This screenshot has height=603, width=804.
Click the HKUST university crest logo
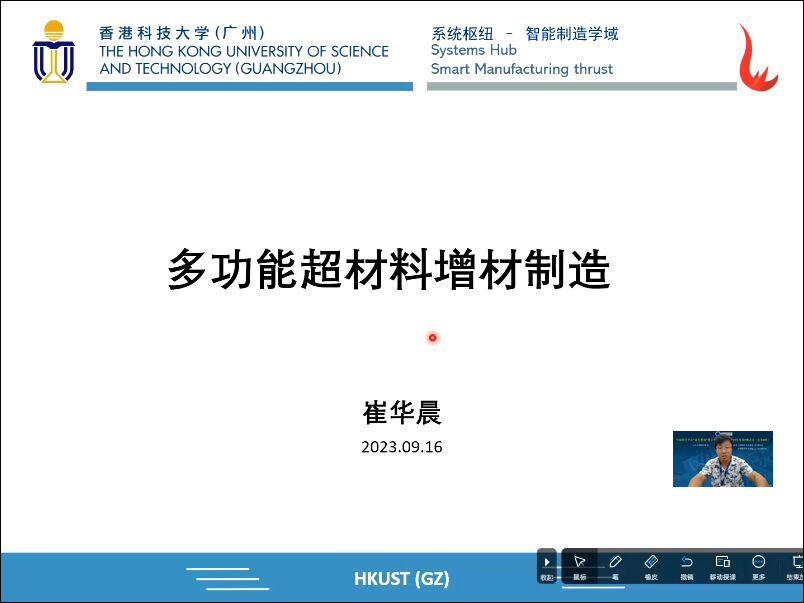[x=53, y=52]
